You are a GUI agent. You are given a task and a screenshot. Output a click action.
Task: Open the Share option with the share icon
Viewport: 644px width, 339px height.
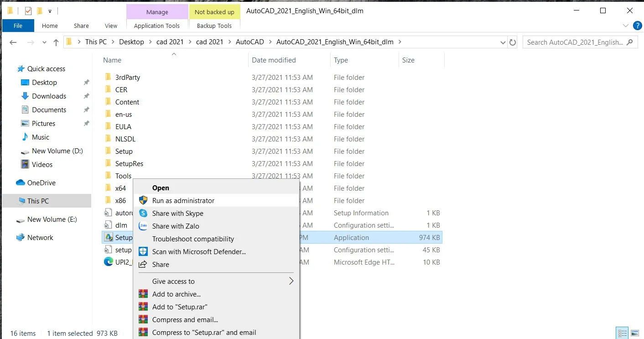pos(161,265)
